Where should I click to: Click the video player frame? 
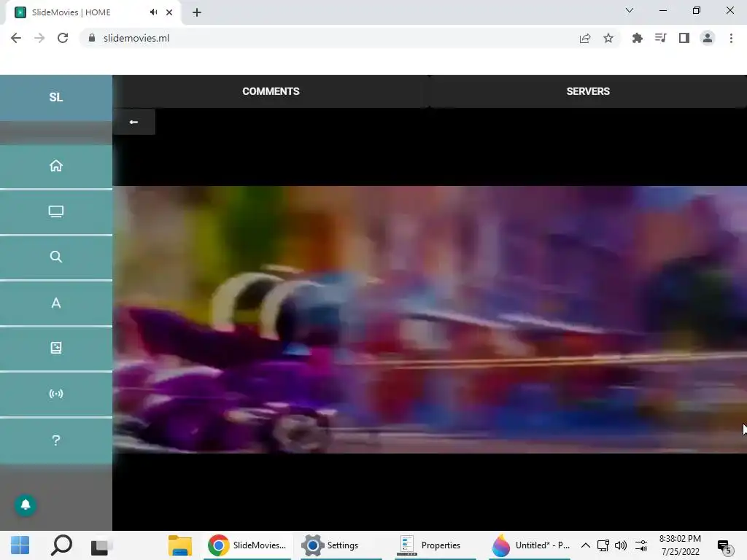(430, 319)
